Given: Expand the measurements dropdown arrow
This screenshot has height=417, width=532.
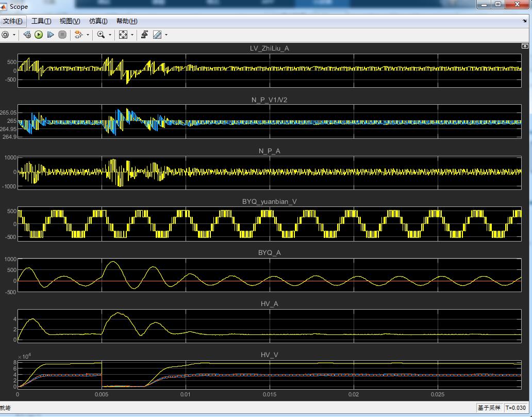Looking at the screenshot, I should tap(166, 35).
